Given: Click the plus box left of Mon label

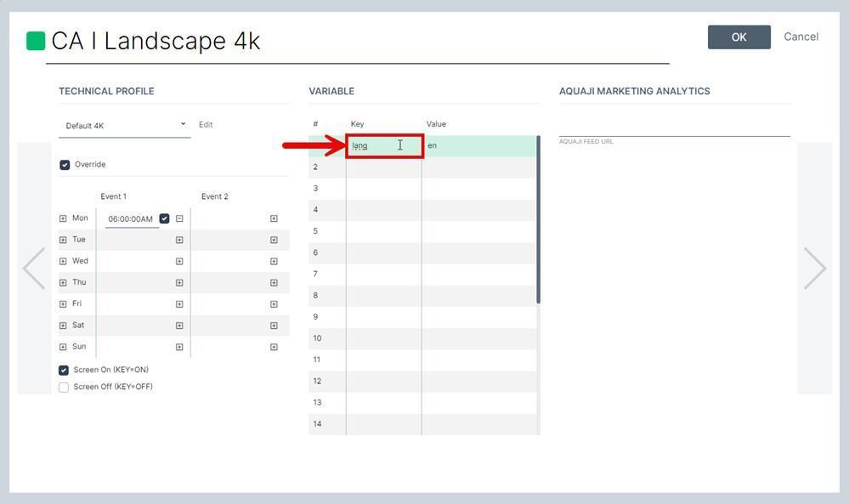Looking at the screenshot, I should pos(63,218).
